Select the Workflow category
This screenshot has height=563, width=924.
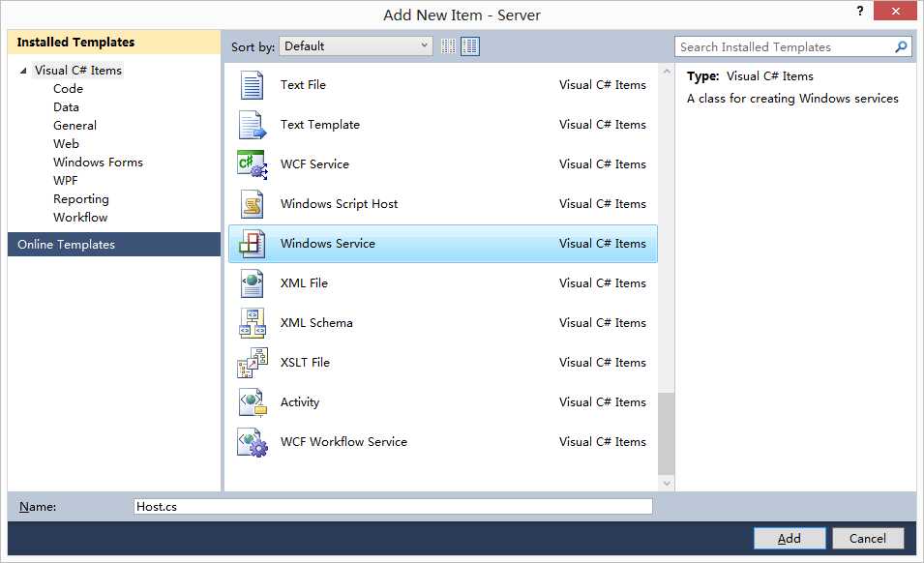pyautogui.click(x=80, y=218)
